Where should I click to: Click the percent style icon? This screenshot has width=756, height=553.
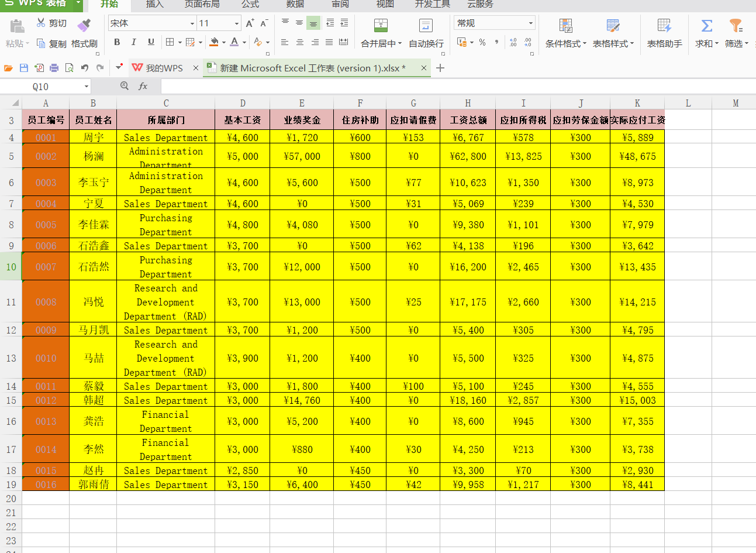tap(482, 42)
